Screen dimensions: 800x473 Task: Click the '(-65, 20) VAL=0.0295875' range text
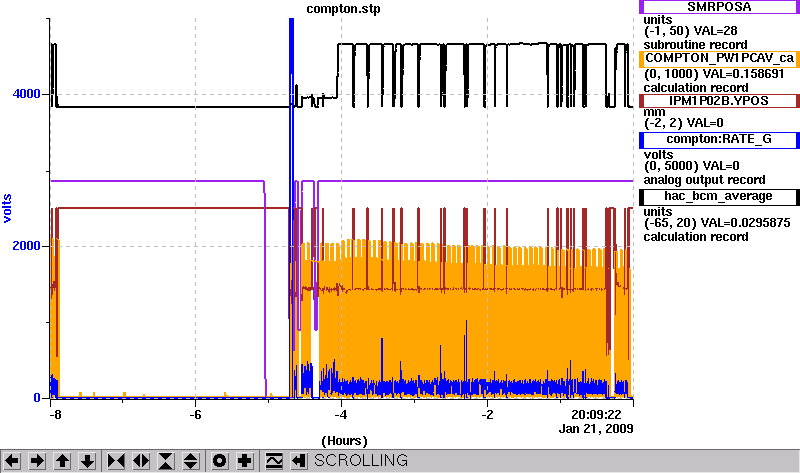(x=717, y=223)
